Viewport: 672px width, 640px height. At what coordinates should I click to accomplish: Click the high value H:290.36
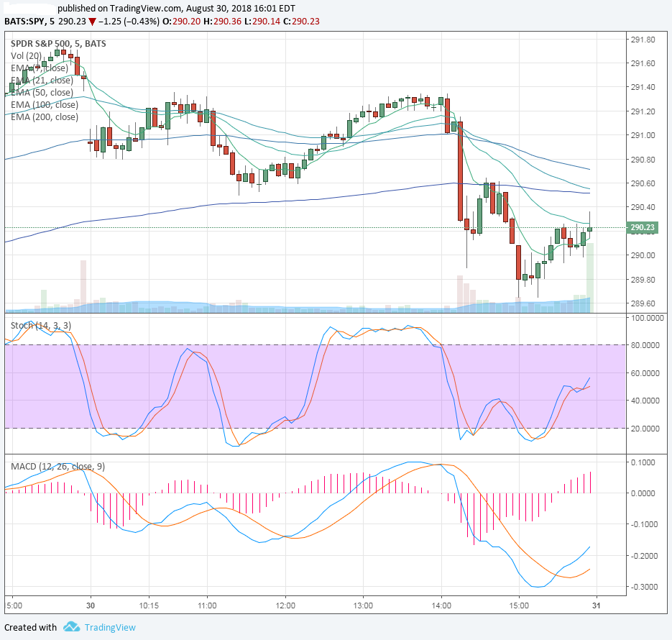[x=222, y=22]
